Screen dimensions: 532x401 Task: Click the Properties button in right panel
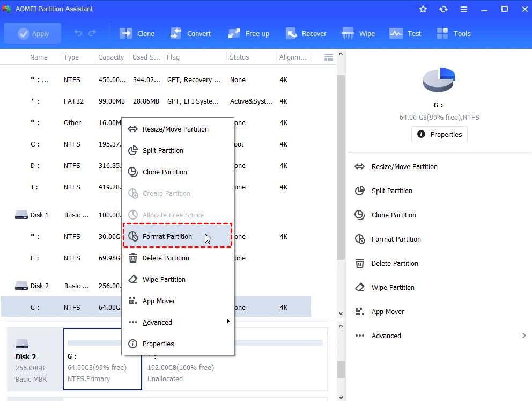pos(439,134)
